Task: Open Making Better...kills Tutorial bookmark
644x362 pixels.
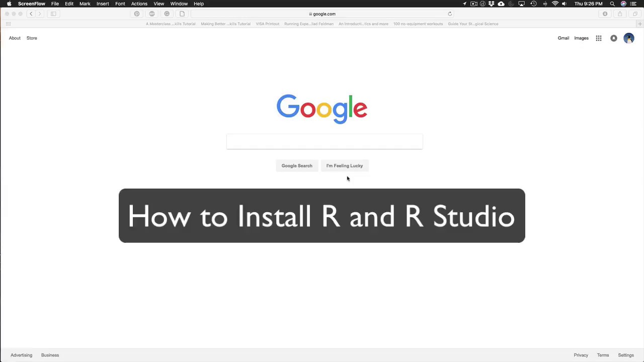Action: coord(225,24)
